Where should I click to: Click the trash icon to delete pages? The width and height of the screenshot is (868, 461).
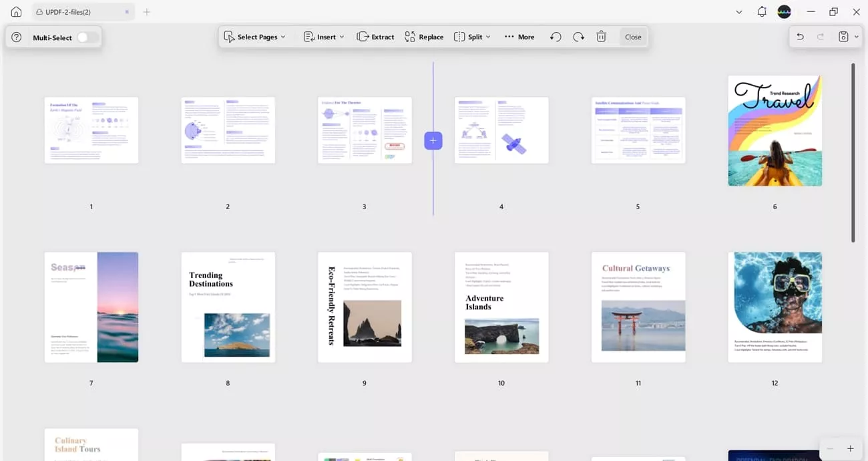(x=601, y=37)
